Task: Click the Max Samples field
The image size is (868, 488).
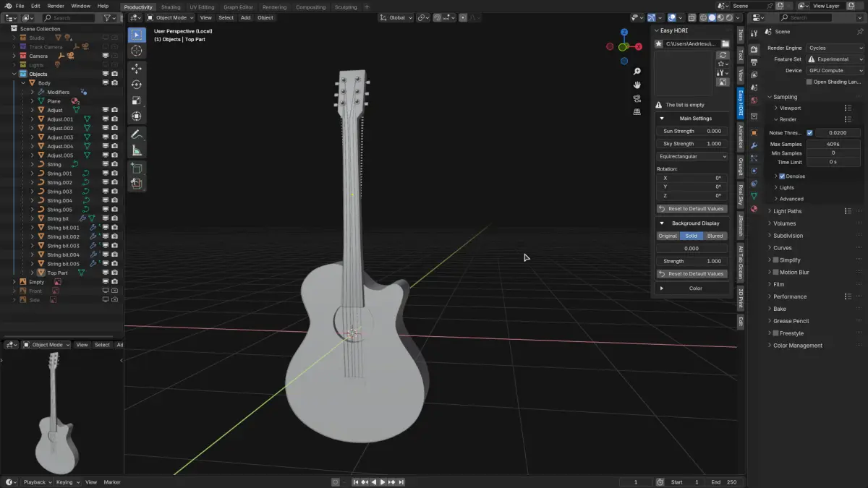Action: point(835,145)
